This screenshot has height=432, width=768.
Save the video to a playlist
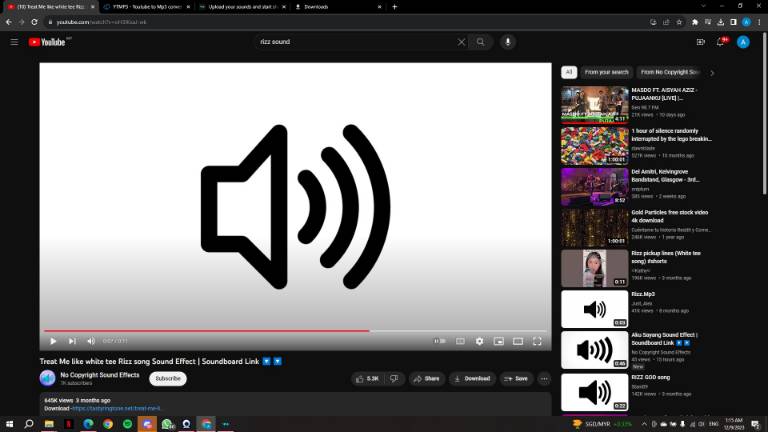pyautogui.click(x=516, y=379)
